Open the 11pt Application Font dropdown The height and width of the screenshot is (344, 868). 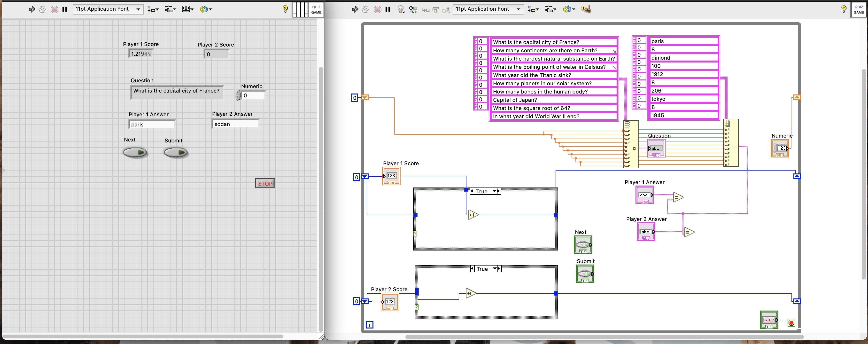tap(108, 9)
